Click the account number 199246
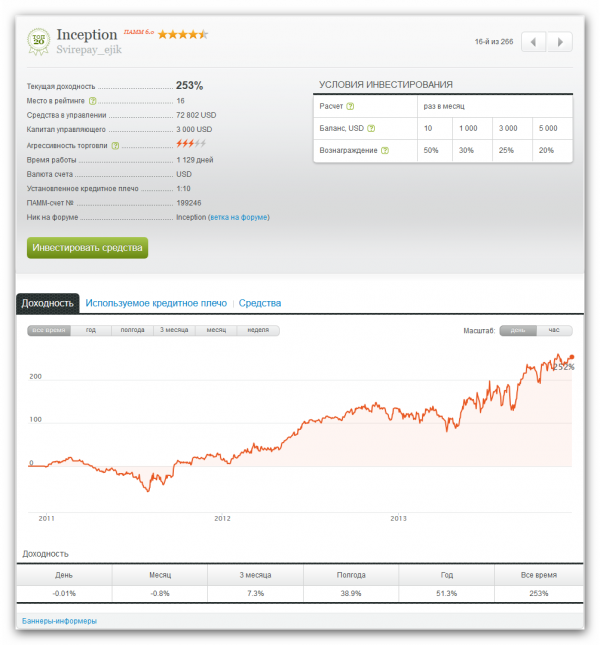Viewport: 600px width, 645px height. [189, 203]
